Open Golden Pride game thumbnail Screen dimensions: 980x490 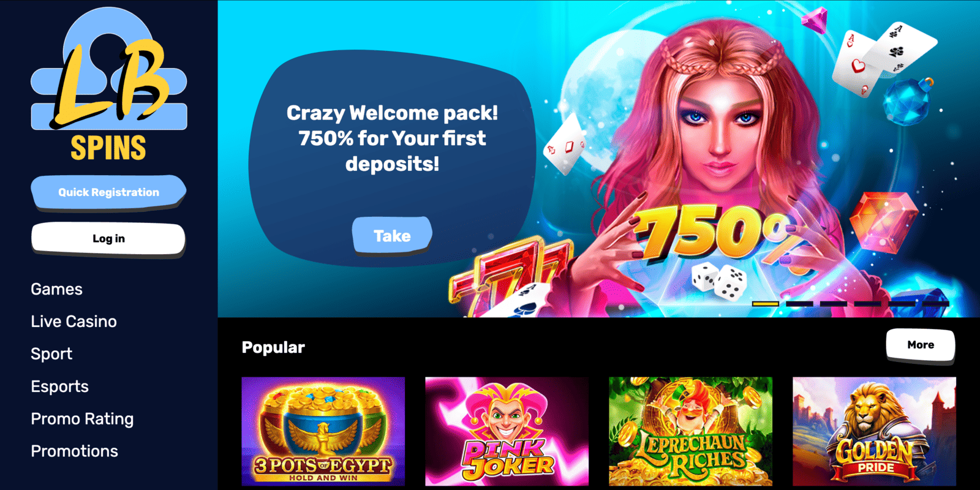click(875, 431)
